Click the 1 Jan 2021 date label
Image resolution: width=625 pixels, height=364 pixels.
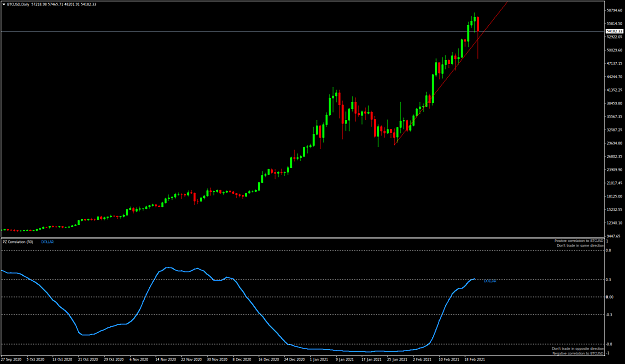(320, 360)
